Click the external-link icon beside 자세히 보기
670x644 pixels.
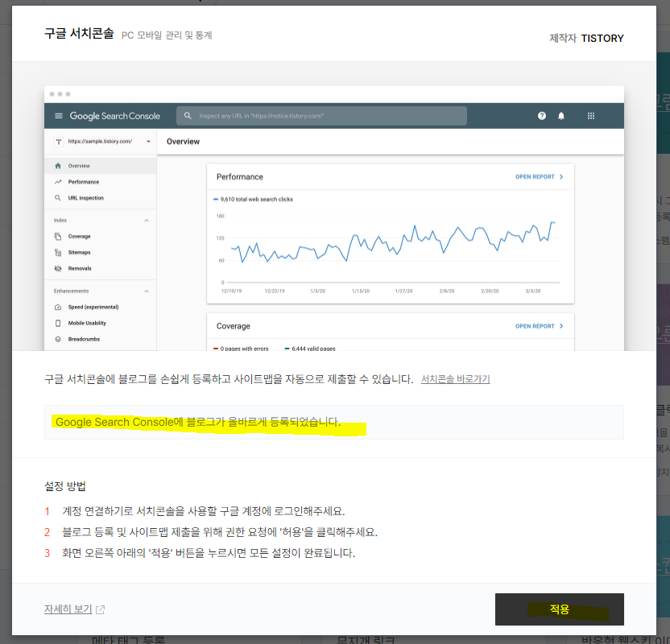101,609
